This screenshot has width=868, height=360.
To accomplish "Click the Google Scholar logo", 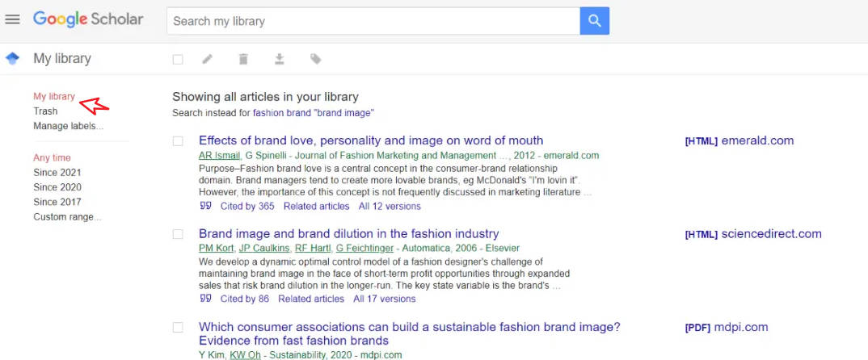I will point(88,20).
